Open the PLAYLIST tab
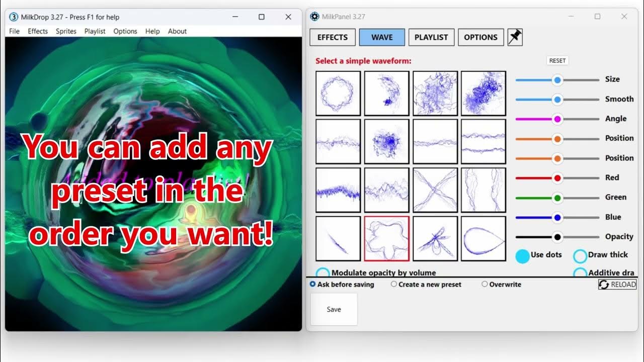This screenshot has height=362, width=644. tap(431, 37)
